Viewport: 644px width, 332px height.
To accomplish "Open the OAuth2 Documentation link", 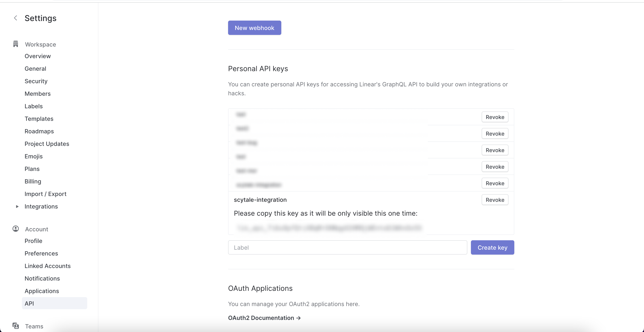I will tap(264, 318).
